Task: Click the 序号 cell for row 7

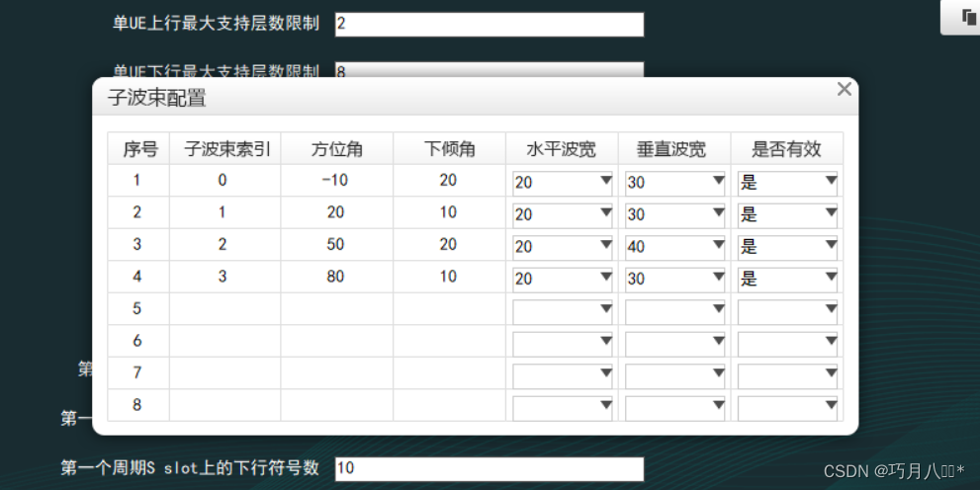Action: click(x=138, y=373)
